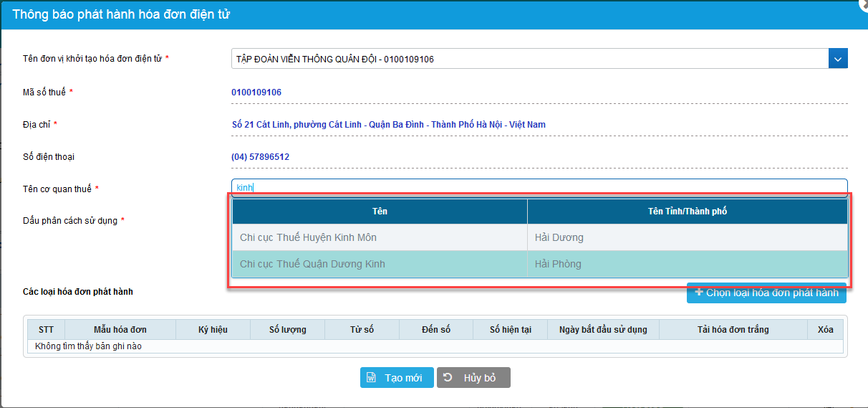Screen dimensions: 868x408
Task: Click the Tên Tỉnh/Thành phố header
Action: [x=688, y=211]
